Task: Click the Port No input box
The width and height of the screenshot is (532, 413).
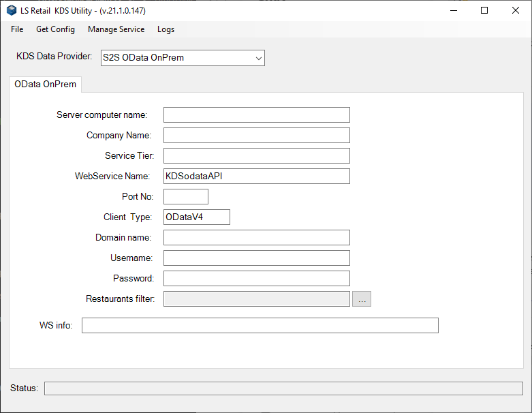Action: point(185,196)
